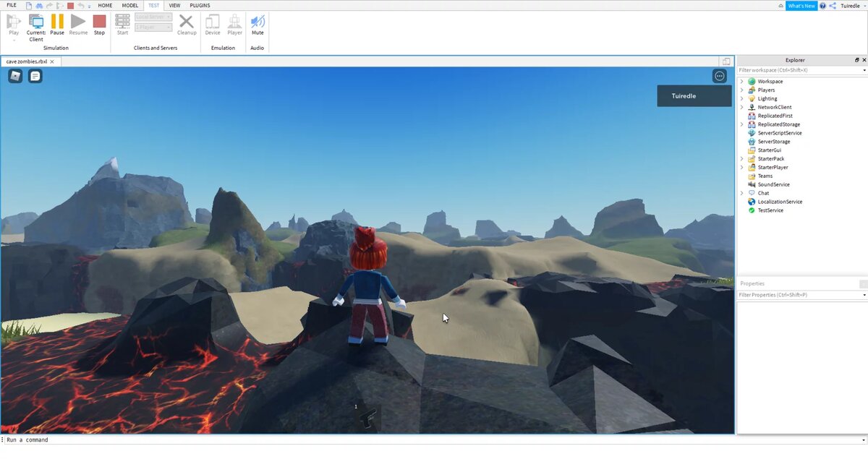Click the grayed Play button

pos(14,25)
